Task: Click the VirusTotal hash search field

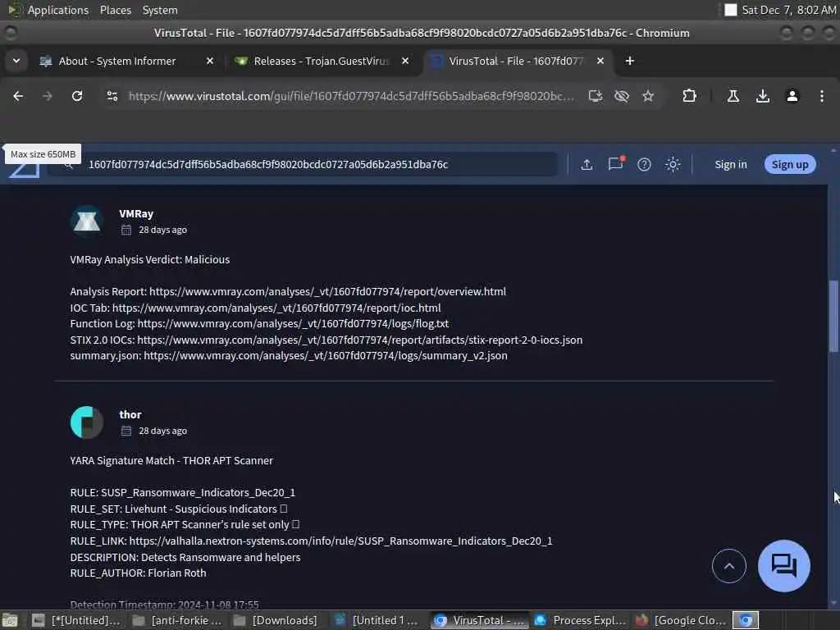Action: tap(303, 164)
